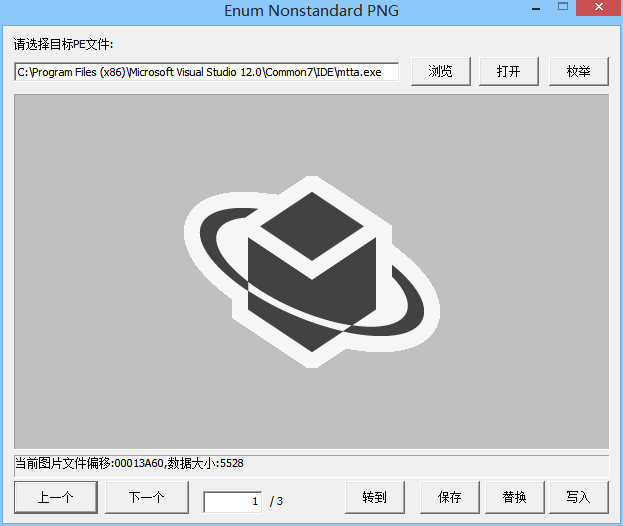
Task: Click the 当前图片文件偏移 status text
Action: (129, 463)
